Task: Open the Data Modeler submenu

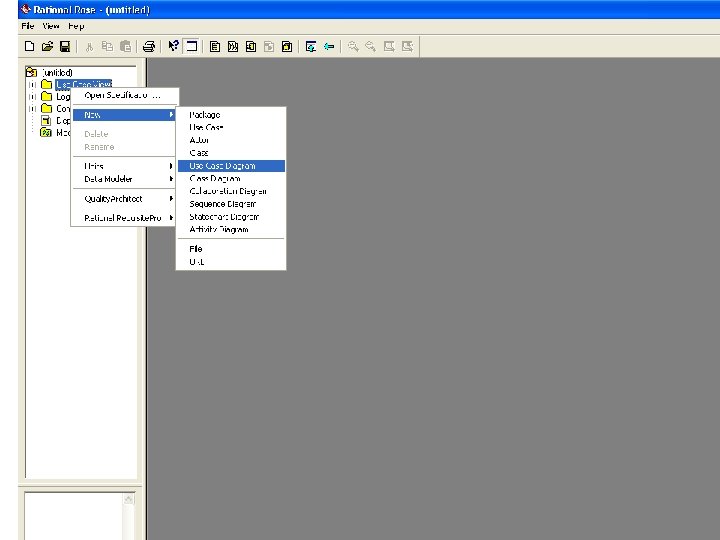Action: (124, 179)
